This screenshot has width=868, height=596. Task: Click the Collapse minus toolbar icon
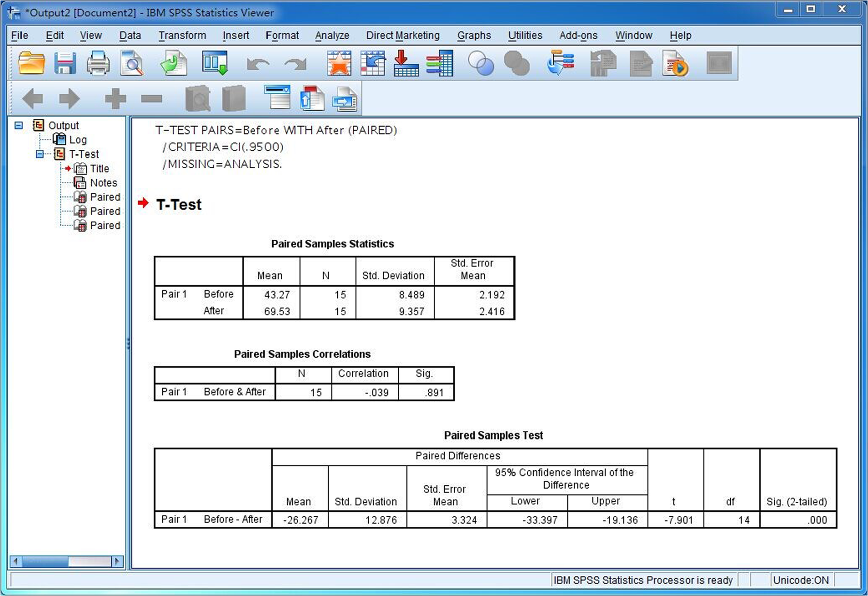click(152, 99)
